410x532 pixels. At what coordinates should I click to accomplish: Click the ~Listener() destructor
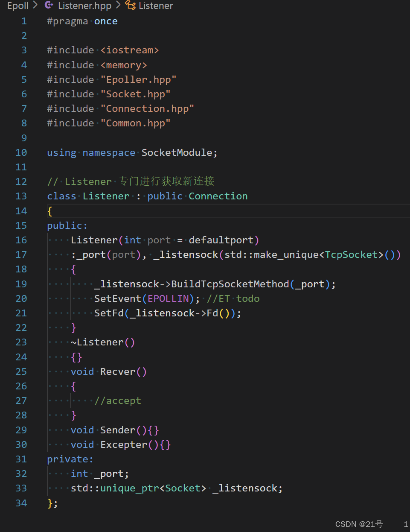pos(103,342)
